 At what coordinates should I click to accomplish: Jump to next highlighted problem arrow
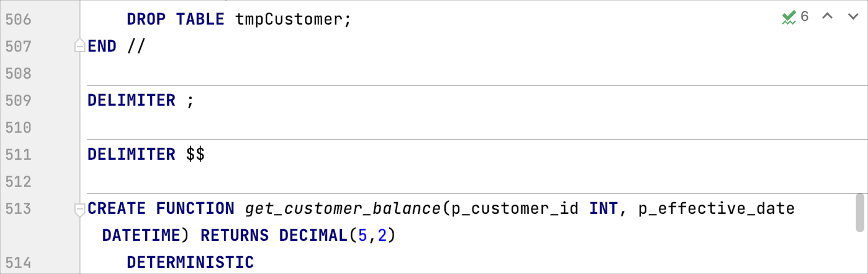(x=853, y=17)
